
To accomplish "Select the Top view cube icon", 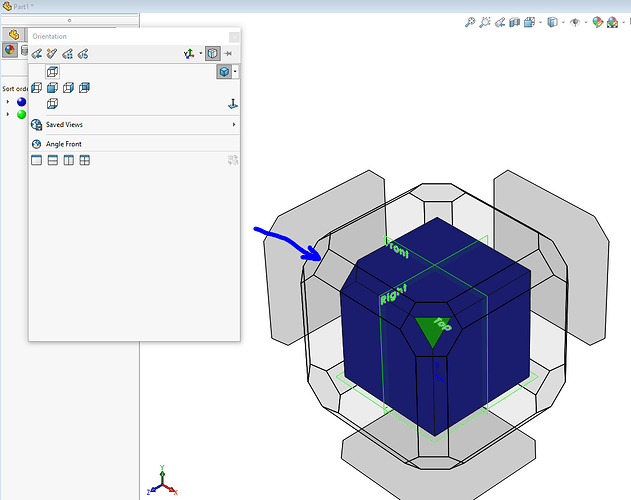I will pyautogui.click(x=52, y=72).
